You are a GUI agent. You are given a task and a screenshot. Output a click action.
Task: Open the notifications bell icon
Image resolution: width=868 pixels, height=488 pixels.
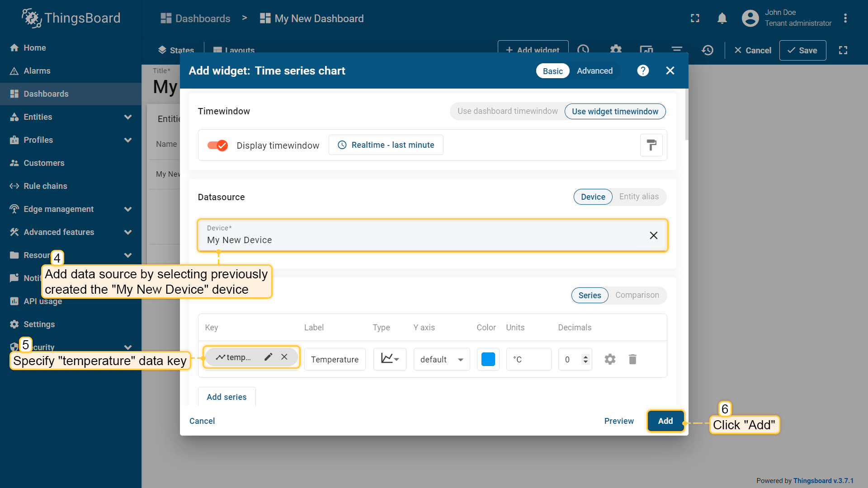[722, 18]
